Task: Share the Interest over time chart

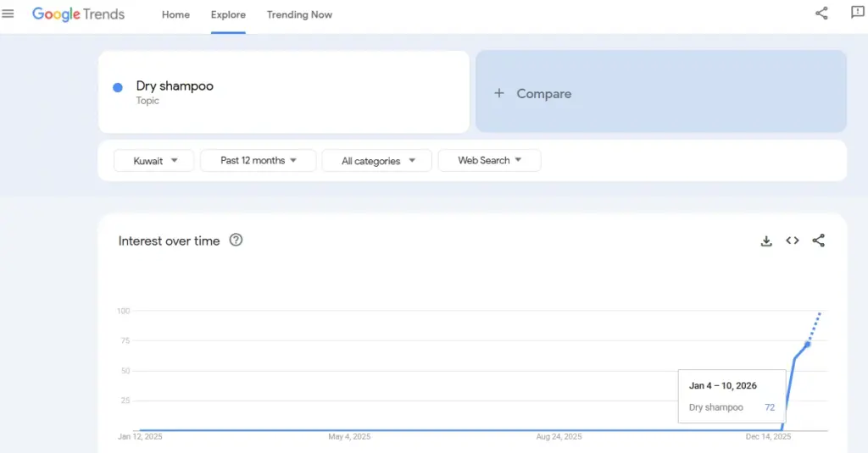Action: pos(818,240)
